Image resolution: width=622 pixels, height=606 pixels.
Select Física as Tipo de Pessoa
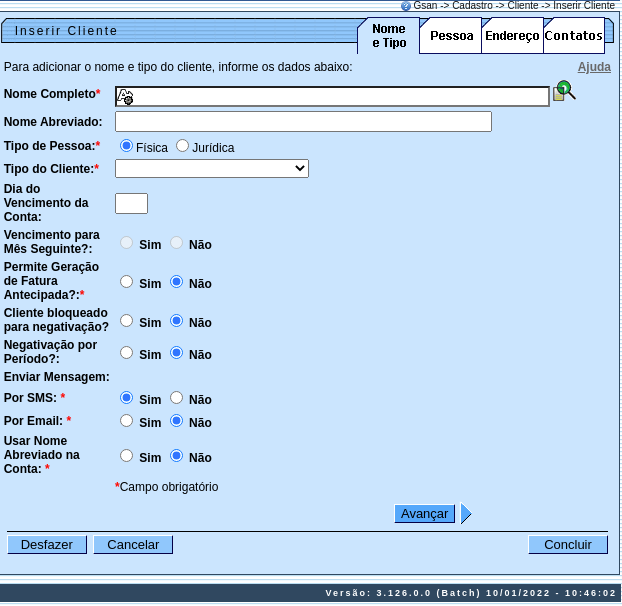point(127,146)
